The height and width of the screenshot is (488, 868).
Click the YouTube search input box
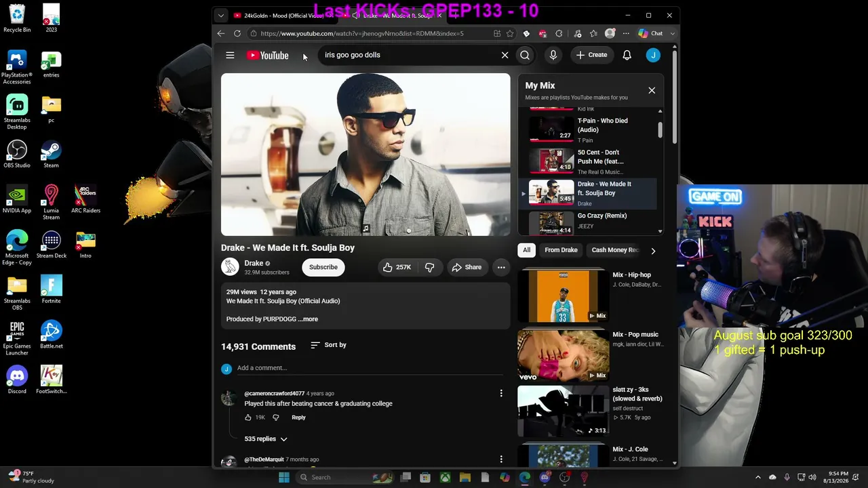[x=409, y=55]
